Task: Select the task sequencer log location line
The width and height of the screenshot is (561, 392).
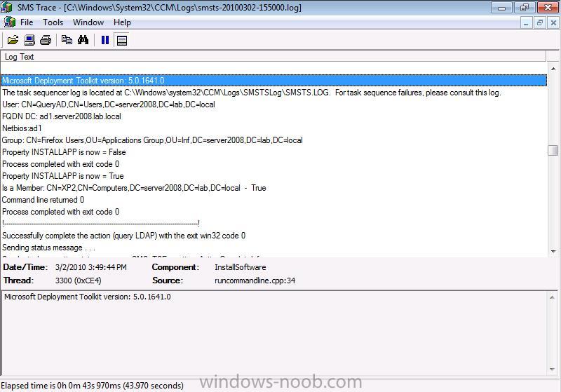Action: tap(274, 93)
